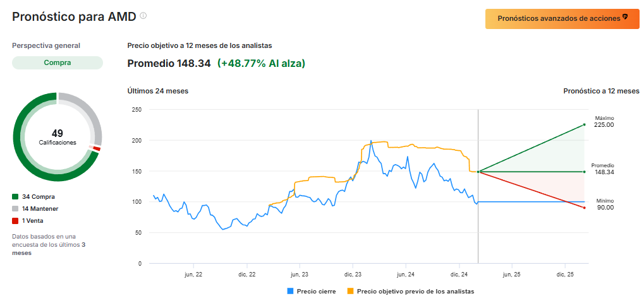The image size is (644, 308).
Task: Click the Compra rating badge
Action: 58,62
